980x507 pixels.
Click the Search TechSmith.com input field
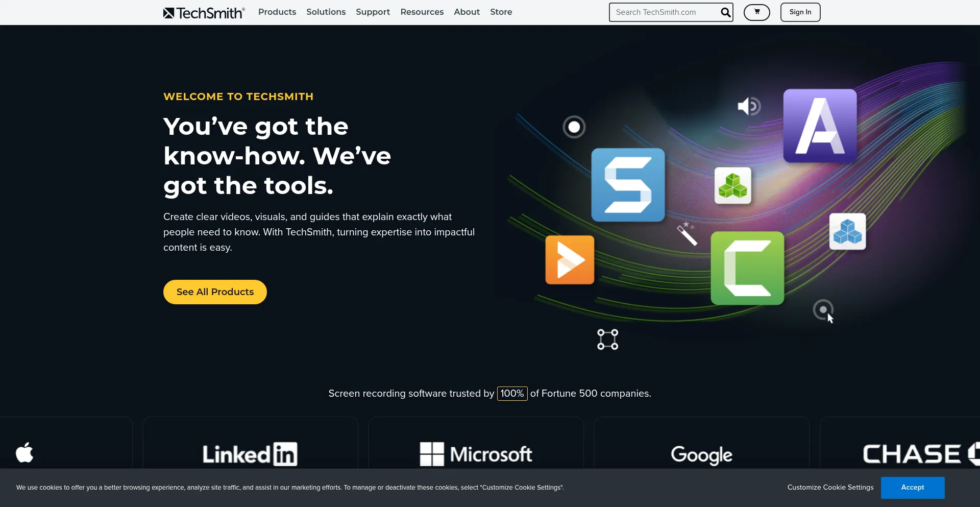coord(664,12)
